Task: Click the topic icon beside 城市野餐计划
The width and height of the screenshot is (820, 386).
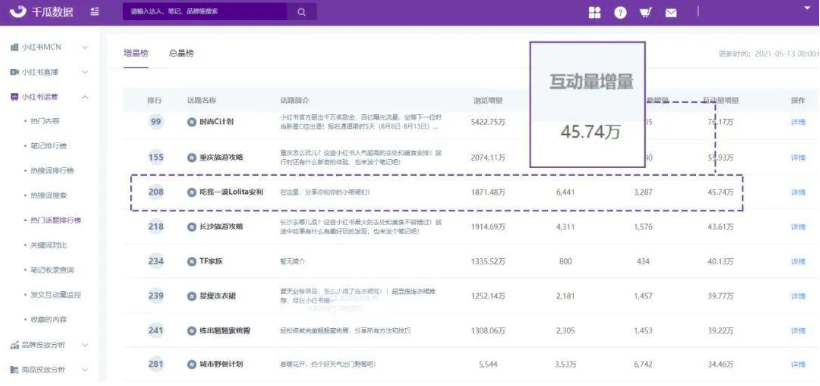Action: [x=192, y=365]
